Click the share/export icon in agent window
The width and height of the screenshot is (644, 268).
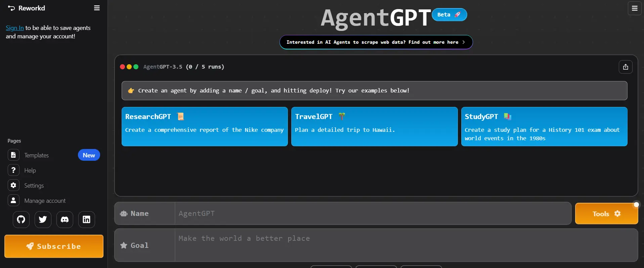(x=626, y=67)
